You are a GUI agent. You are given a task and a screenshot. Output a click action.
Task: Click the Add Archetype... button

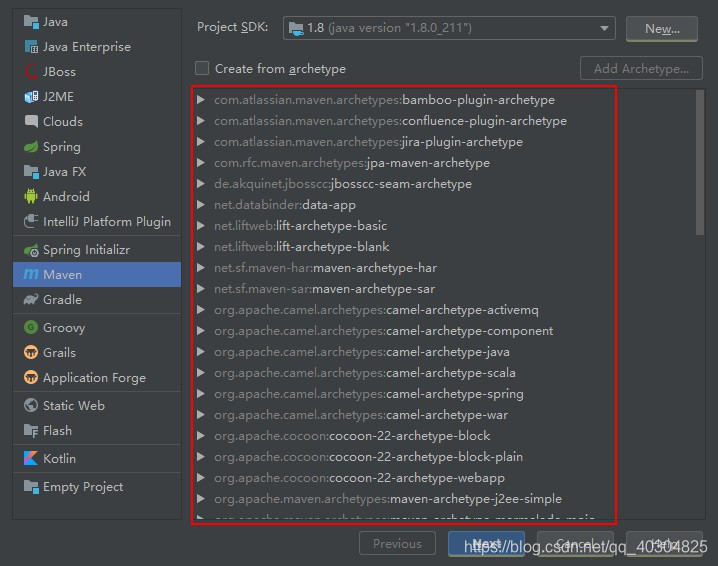tap(641, 68)
